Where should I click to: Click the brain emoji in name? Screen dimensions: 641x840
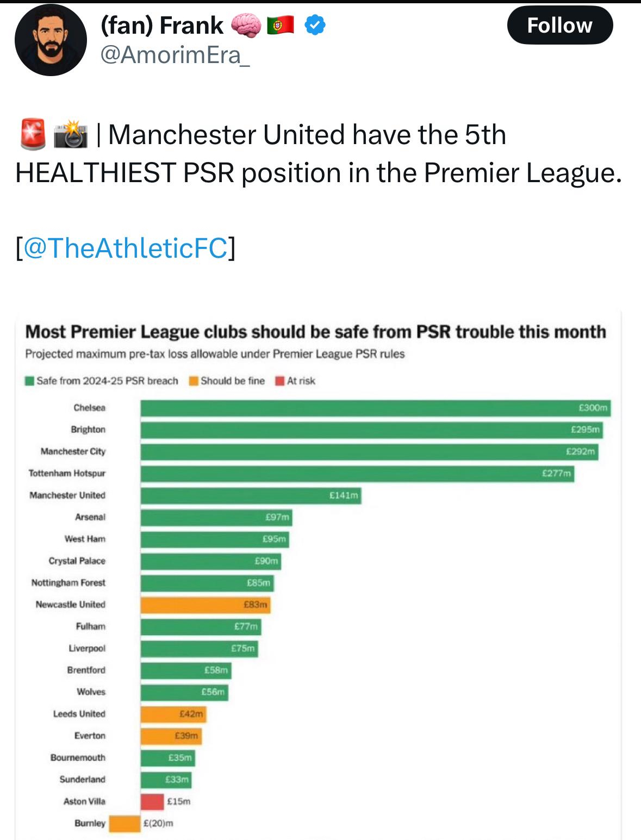246,25
